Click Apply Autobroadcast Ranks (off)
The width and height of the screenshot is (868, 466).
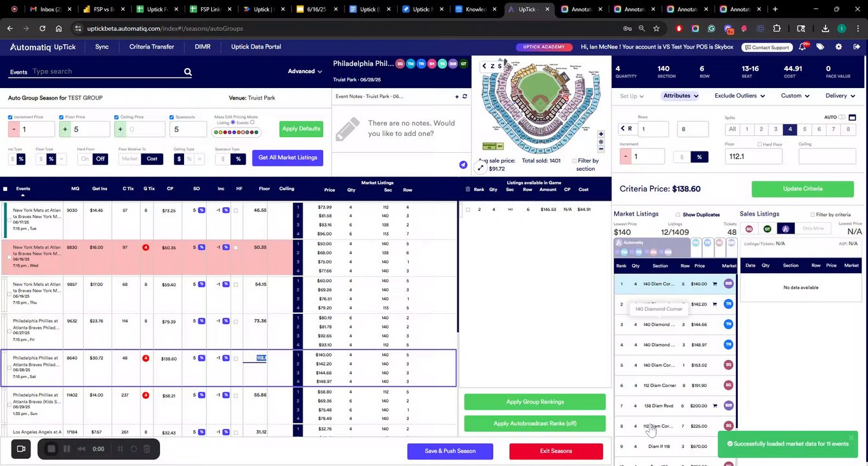pos(535,423)
